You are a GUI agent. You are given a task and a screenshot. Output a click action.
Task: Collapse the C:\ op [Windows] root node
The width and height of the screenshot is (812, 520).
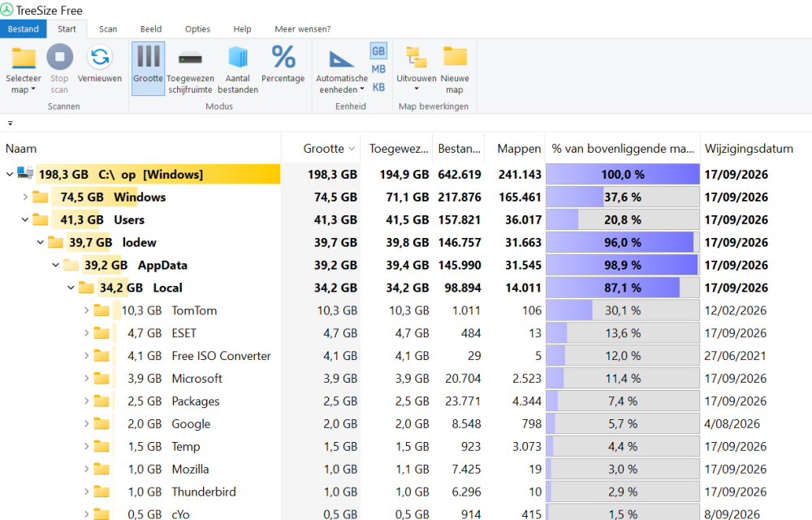tap(9, 174)
